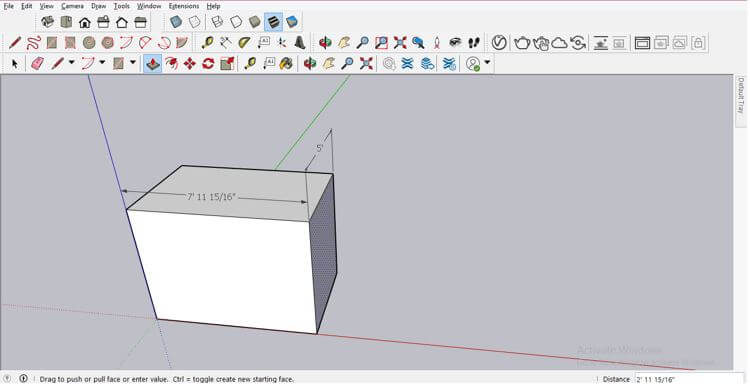Image resolution: width=750 pixels, height=386 pixels.
Task: Select the Paint Bucket tool
Action: [x=286, y=63]
